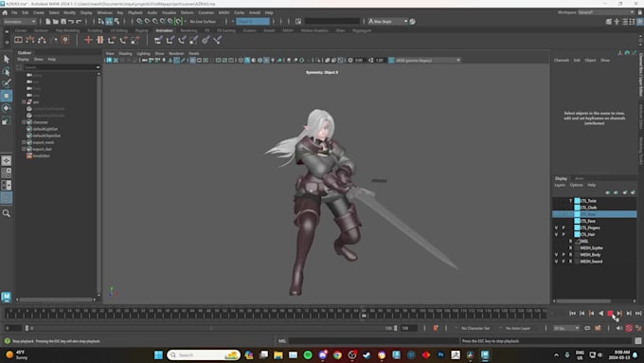644x363 pixels.
Task: Pick the Scale tool in toolbox
Action: (7, 120)
